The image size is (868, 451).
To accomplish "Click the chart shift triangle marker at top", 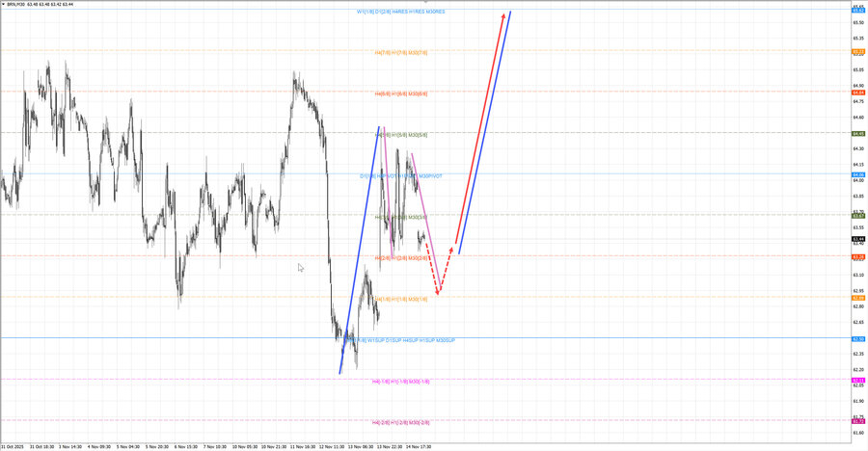I will point(425,2).
